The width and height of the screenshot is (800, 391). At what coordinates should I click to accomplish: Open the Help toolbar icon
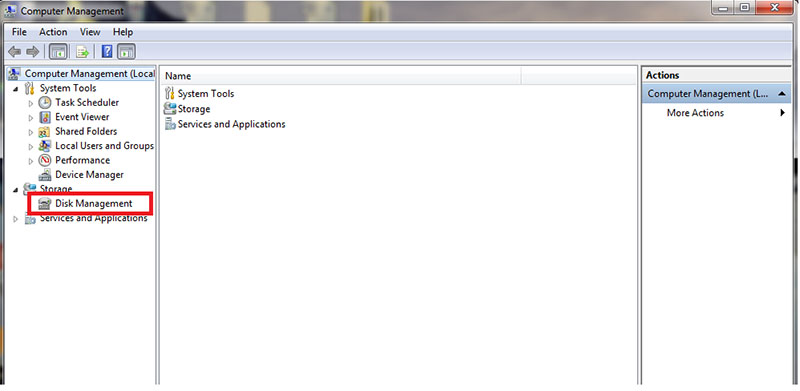pyautogui.click(x=107, y=52)
